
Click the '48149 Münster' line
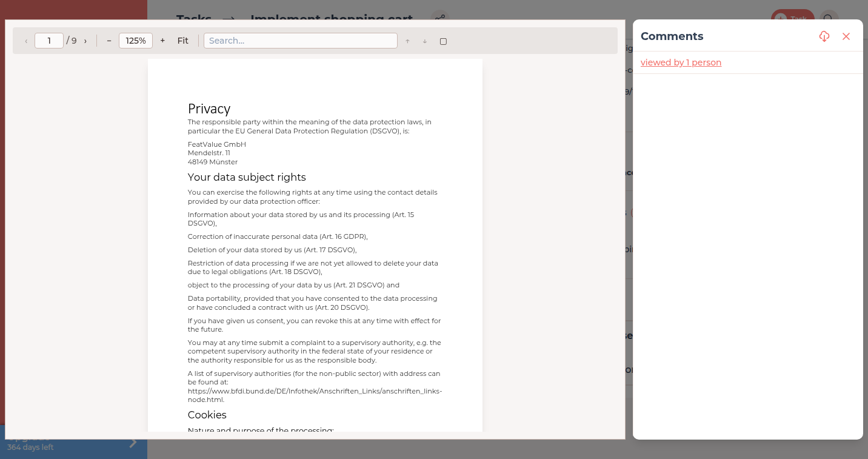pyautogui.click(x=213, y=162)
